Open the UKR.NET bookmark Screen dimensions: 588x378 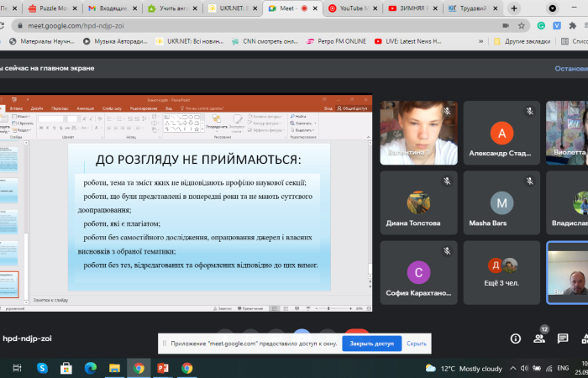(200, 41)
